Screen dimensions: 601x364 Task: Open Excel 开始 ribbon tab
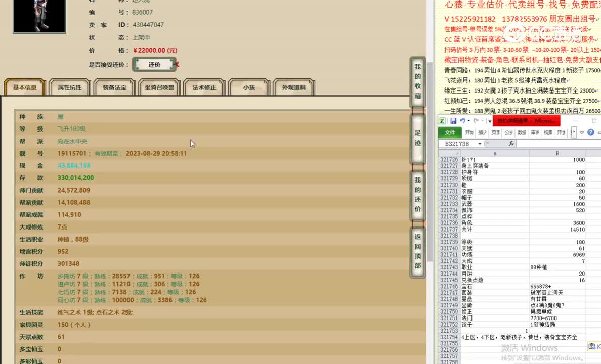click(469, 132)
